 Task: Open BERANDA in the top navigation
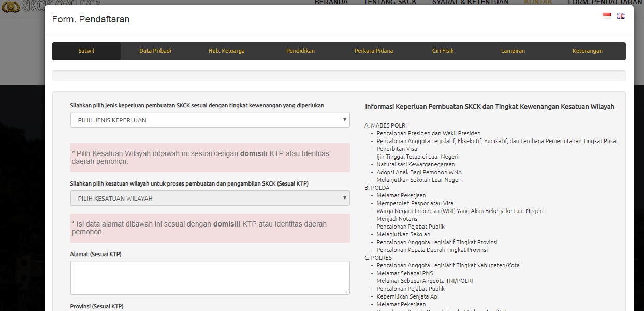point(331,2)
